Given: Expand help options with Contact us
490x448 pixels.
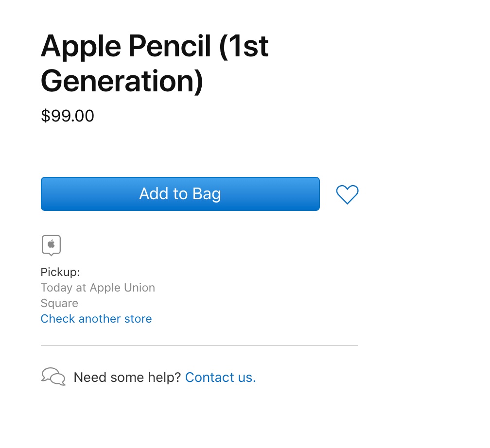Looking at the screenshot, I should (x=220, y=377).
